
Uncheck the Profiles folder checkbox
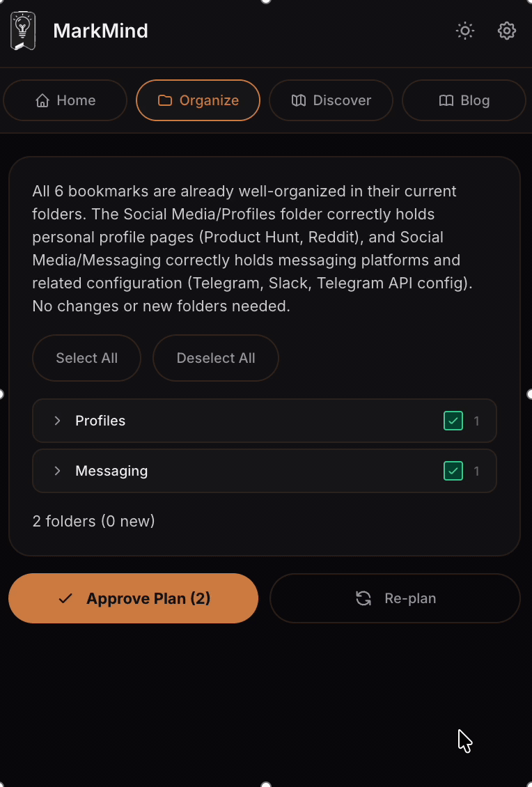(453, 421)
